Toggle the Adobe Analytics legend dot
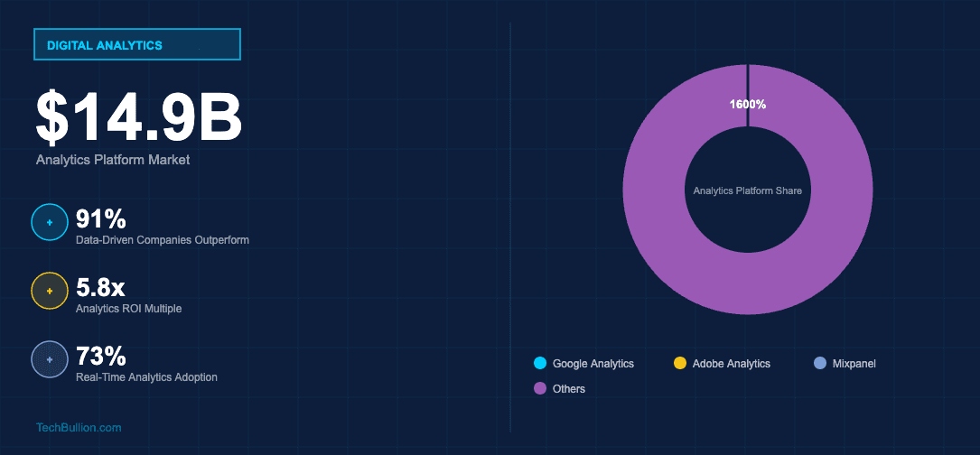The image size is (980, 455). click(680, 363)
